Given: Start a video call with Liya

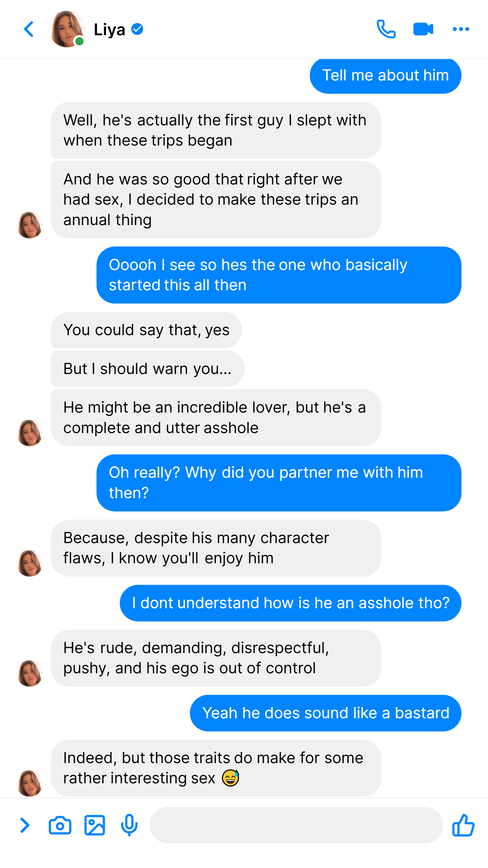Looking at the screenshot, I should (x=423, y=29).
